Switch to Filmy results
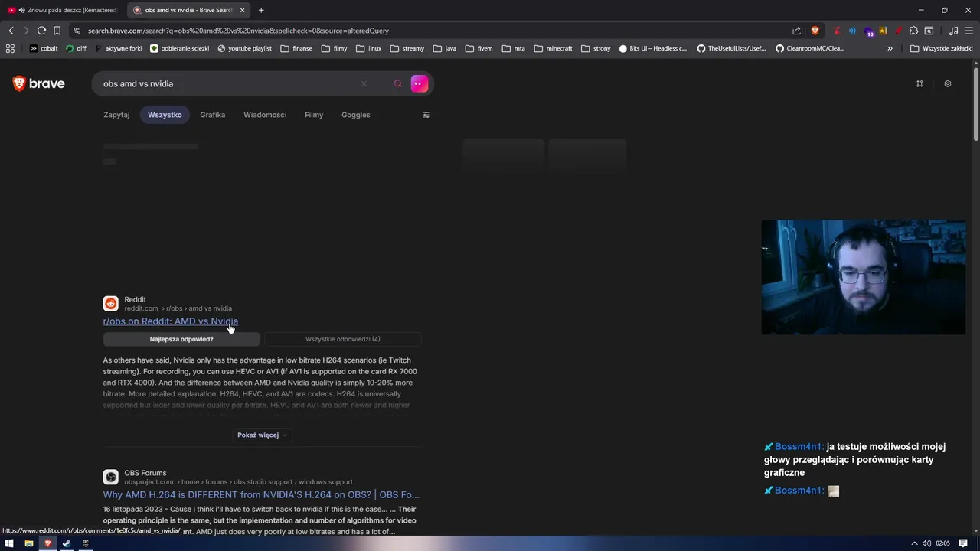The width and height of the screenshot is (980, 551). 314,115
